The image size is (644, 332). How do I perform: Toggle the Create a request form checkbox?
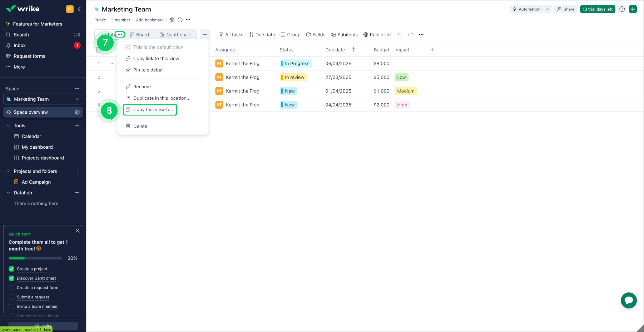click(11, 288)
